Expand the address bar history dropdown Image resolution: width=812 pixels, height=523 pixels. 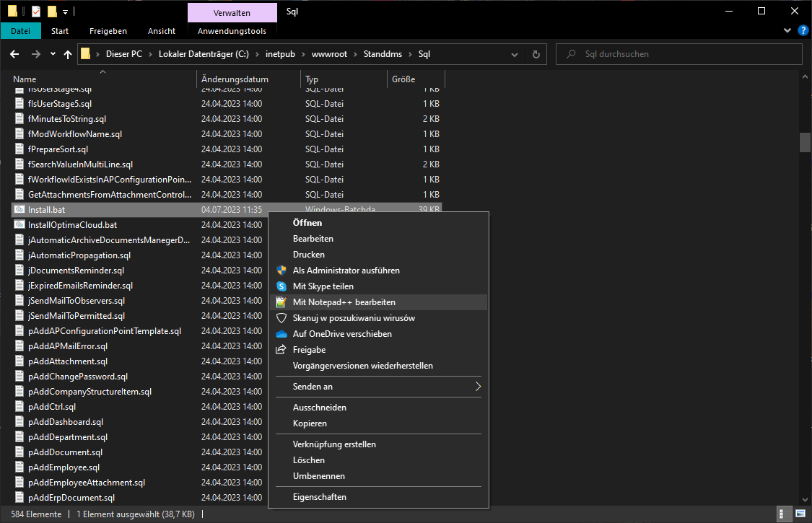tap(516, 54)
